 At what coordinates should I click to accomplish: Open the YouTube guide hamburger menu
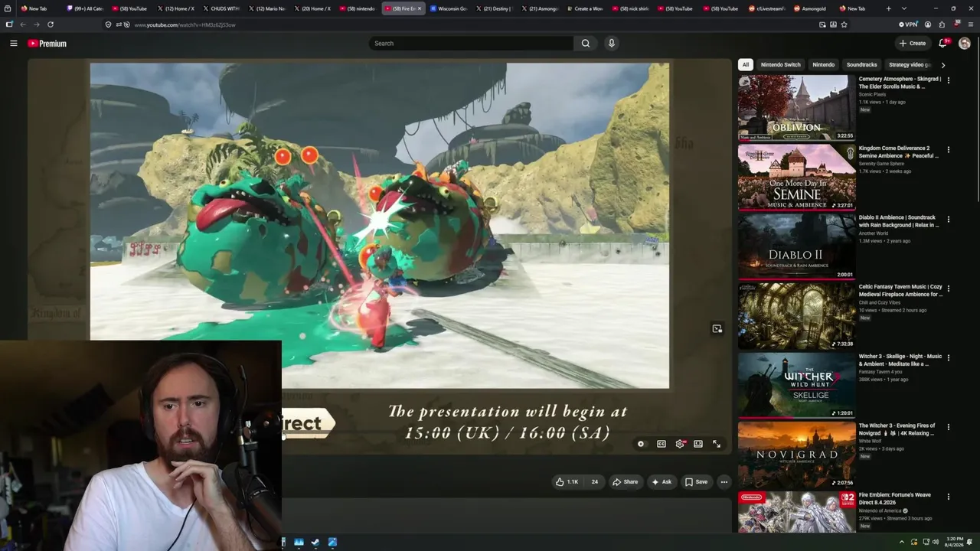[13, 44]
